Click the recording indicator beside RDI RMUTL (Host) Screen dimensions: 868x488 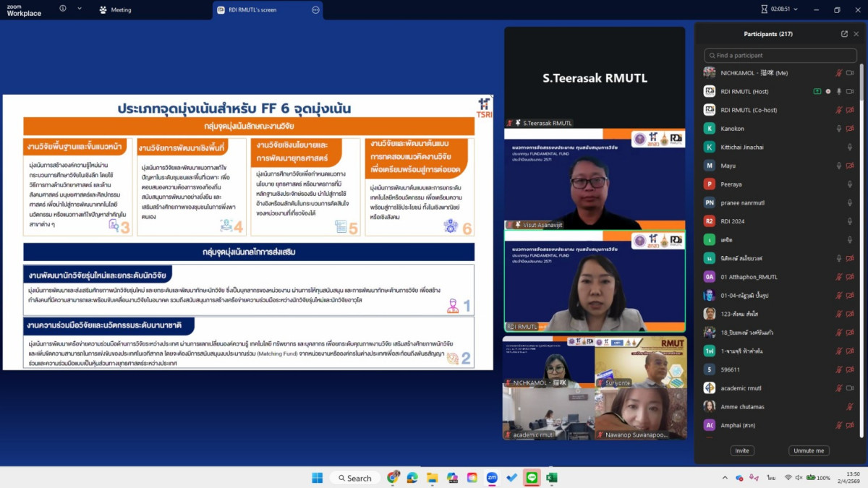pyautogui.click(x=828, y=91)
